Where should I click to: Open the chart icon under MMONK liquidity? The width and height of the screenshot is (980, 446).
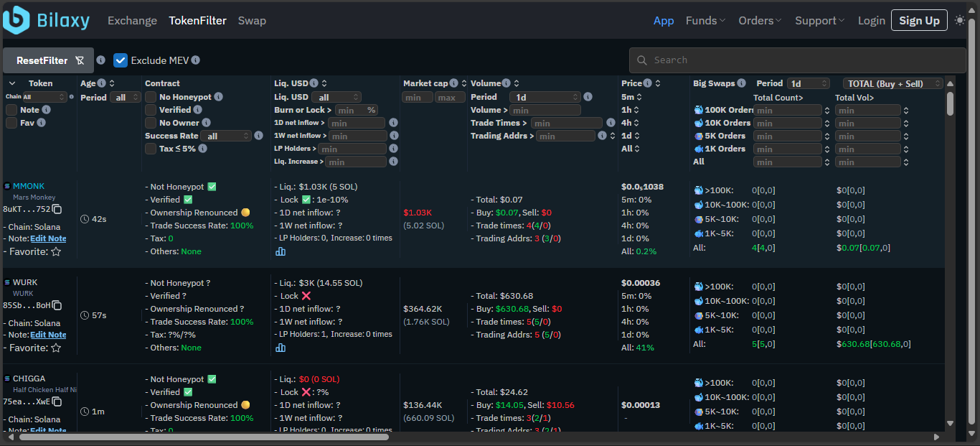[281, 251]
